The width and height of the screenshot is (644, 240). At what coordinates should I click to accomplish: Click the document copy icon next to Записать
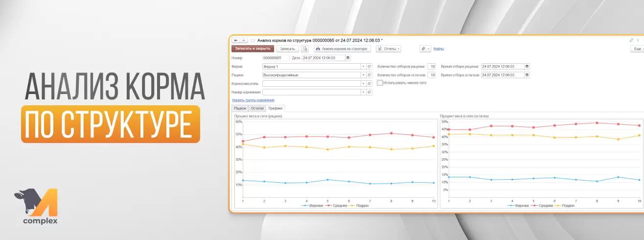coord(305,49)
